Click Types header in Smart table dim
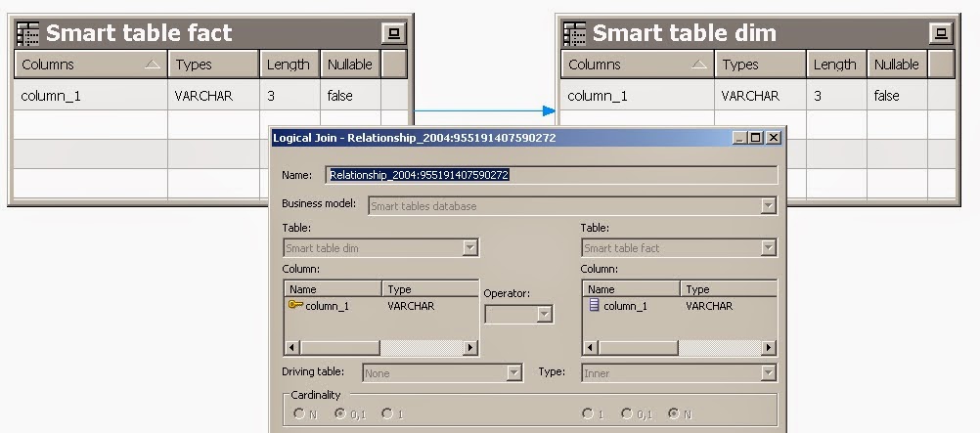 click(x=760, y=65)
